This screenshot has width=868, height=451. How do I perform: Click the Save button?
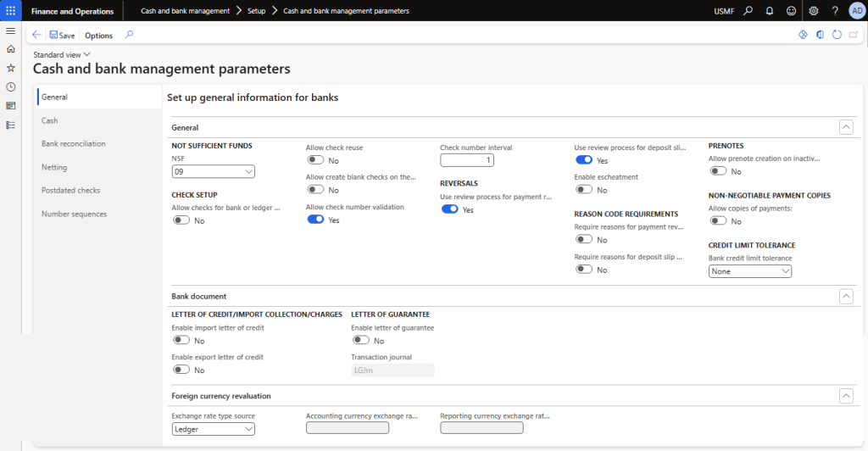[62, 36]
